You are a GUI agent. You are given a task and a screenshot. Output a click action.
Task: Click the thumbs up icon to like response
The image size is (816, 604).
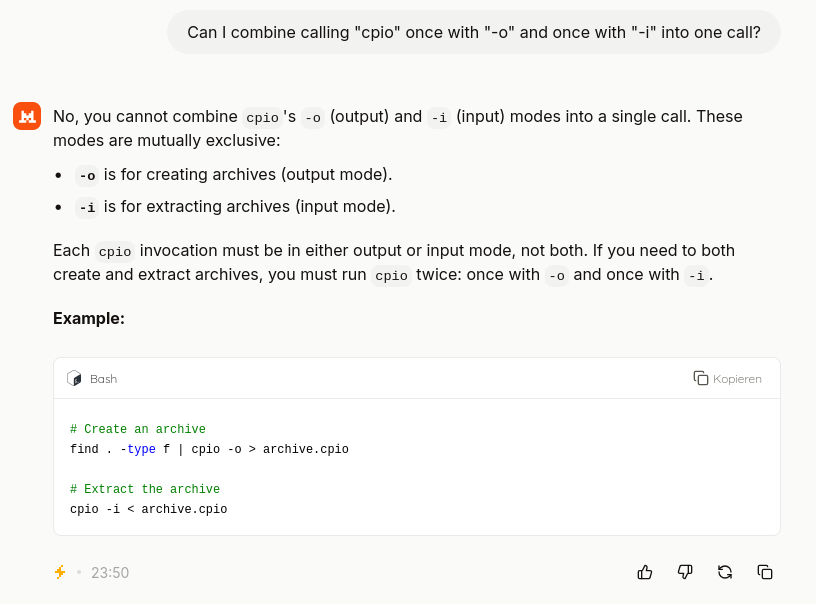point(645,572)
